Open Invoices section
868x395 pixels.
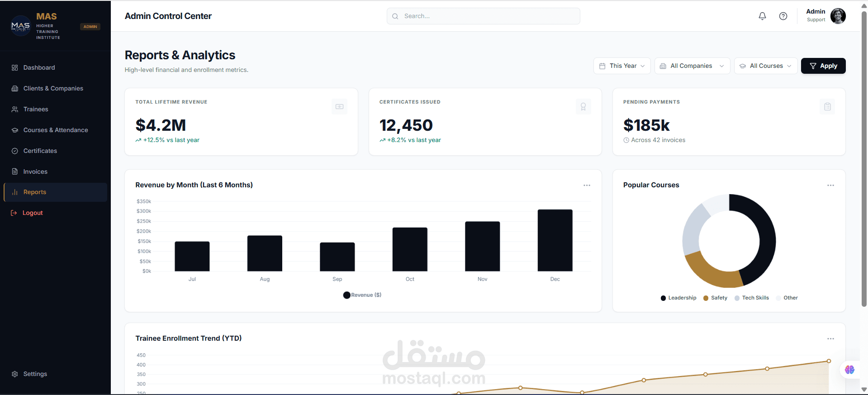coord(55,171)
